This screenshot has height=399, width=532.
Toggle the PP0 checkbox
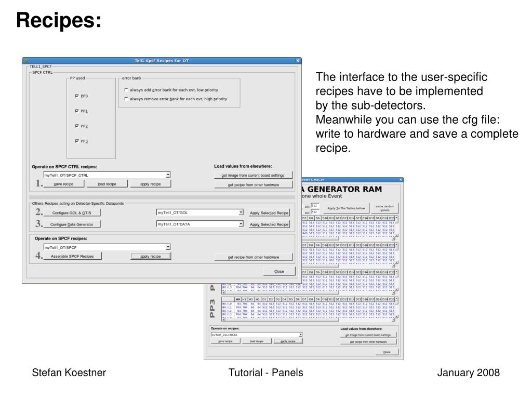click(77, 96)
